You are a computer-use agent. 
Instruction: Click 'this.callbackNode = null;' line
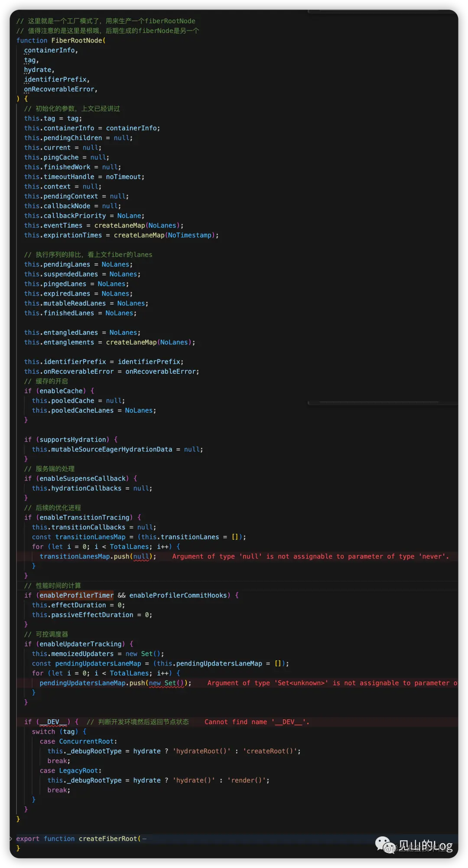pos(72,206)
